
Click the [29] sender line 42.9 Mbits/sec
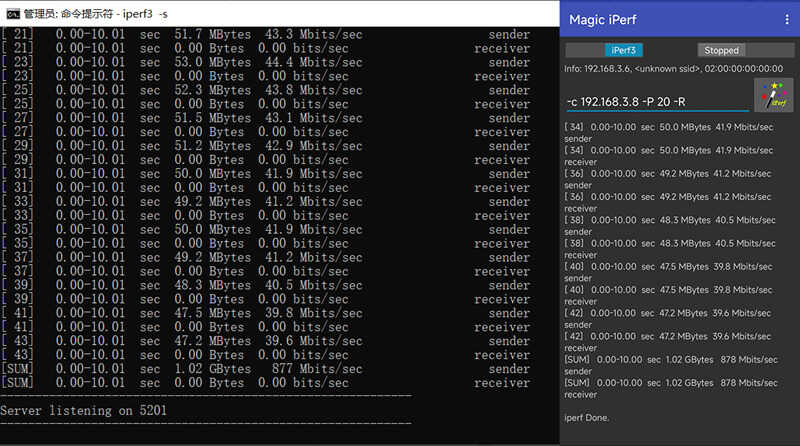265,145
